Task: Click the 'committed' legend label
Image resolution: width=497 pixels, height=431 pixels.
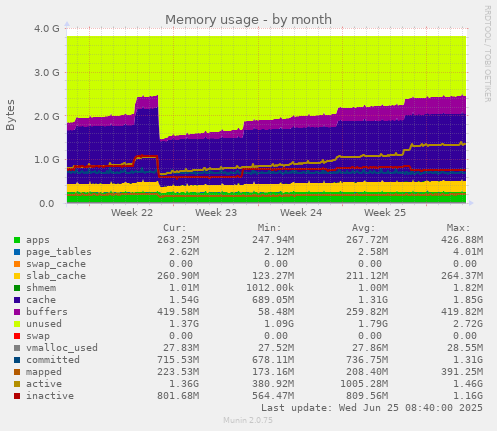Action: point(53,360)
